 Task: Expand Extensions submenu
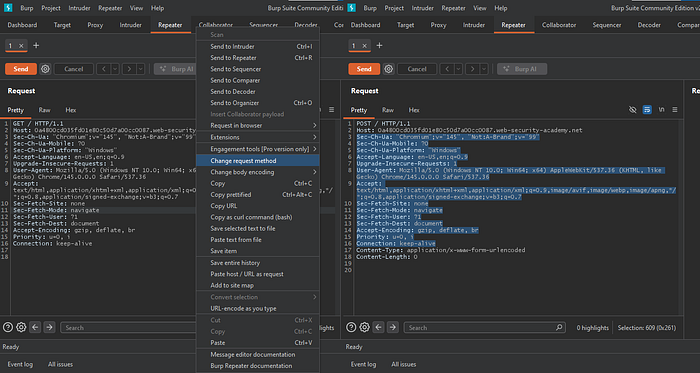[x=258, y=137]
